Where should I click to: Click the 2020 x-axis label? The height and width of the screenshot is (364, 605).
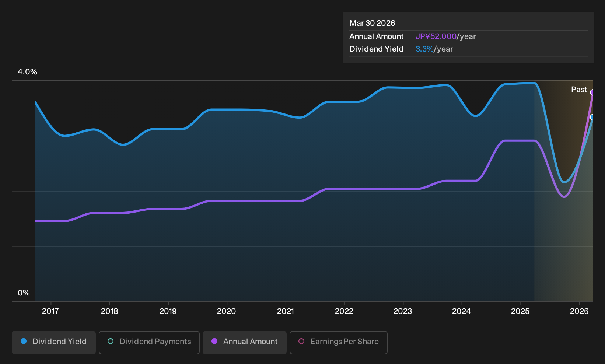[x=227, y=311]
